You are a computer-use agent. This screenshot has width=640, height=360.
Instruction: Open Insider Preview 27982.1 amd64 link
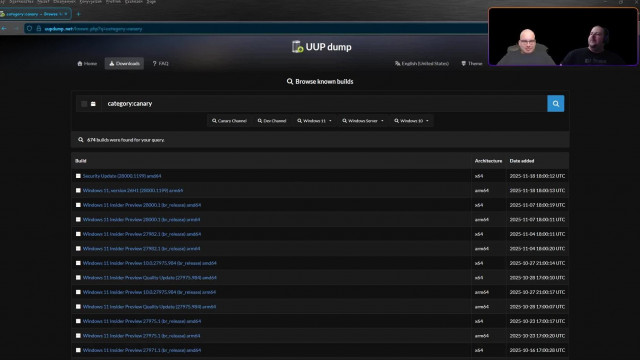142,234
